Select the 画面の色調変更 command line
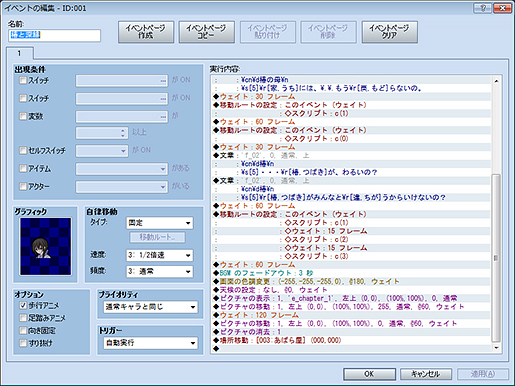 (352, 281)
